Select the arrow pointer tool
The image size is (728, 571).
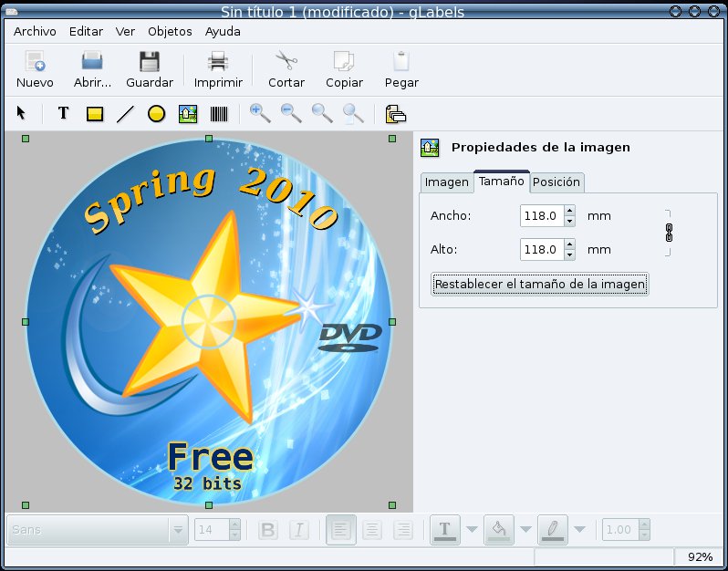tap(21, 113)
